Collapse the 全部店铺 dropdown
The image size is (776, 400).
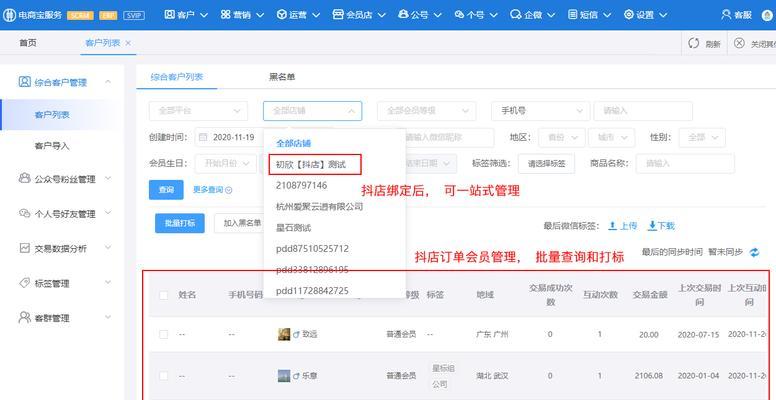[312, 111]
